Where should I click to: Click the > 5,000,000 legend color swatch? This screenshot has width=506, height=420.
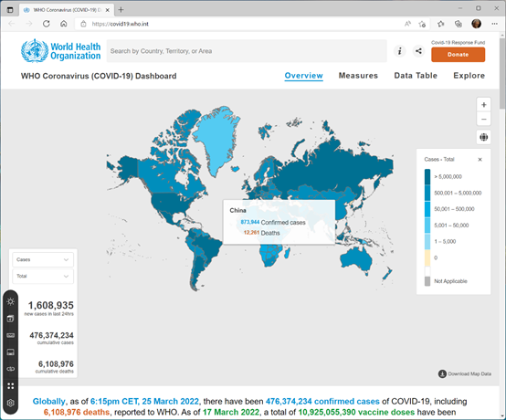coord(427,177)
